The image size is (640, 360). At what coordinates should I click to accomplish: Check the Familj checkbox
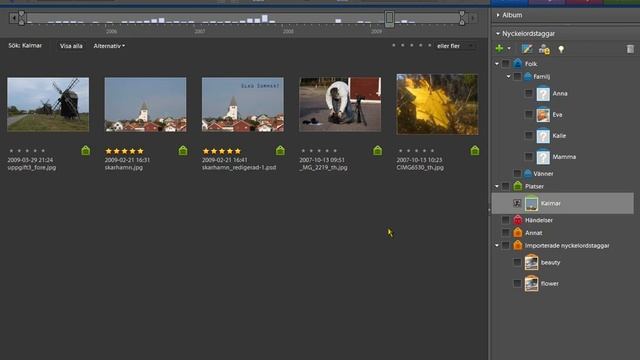pos(517,76)
